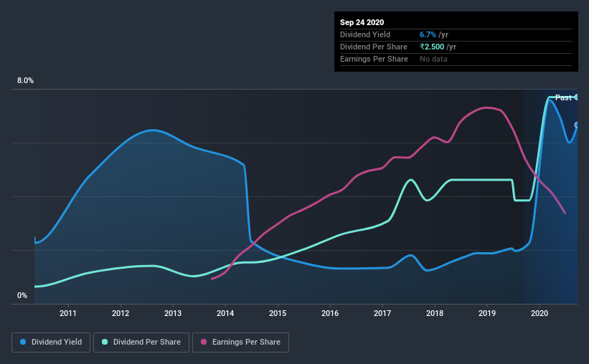Screen dimensions: 589x364
Task: Click the ₹2.500 Dividend Per Share value
Action: click(x=432, y=47)
